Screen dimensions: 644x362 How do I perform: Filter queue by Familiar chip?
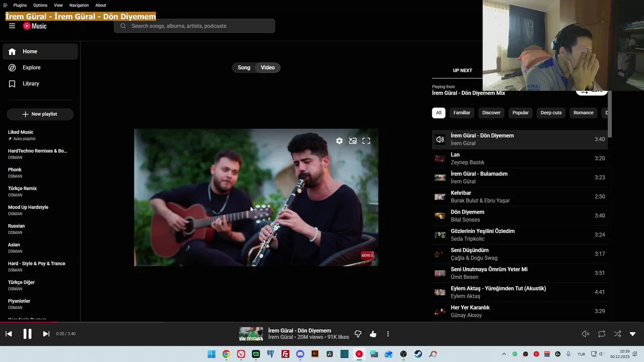coord(462,113)
